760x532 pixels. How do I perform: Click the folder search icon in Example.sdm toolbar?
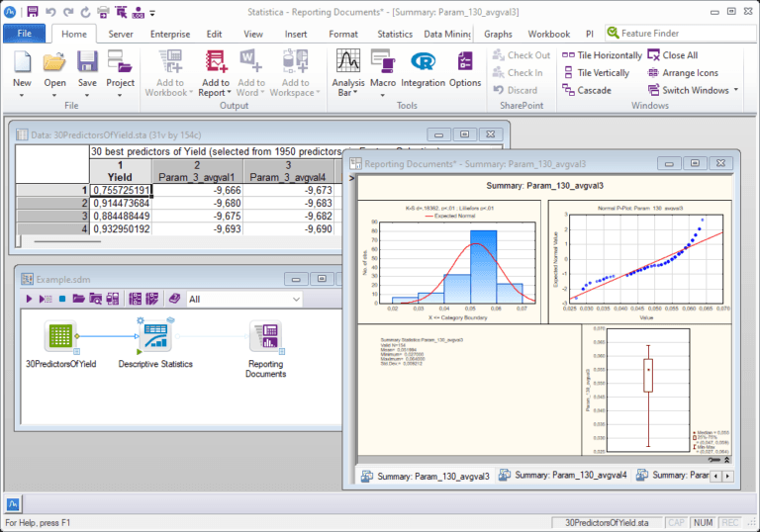(95, 299)
